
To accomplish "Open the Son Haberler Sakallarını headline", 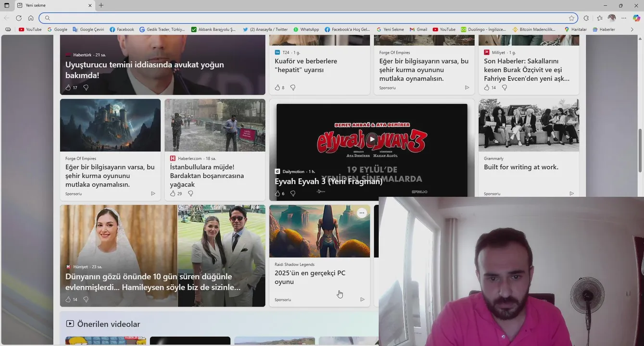I will (x=527, y=70).
